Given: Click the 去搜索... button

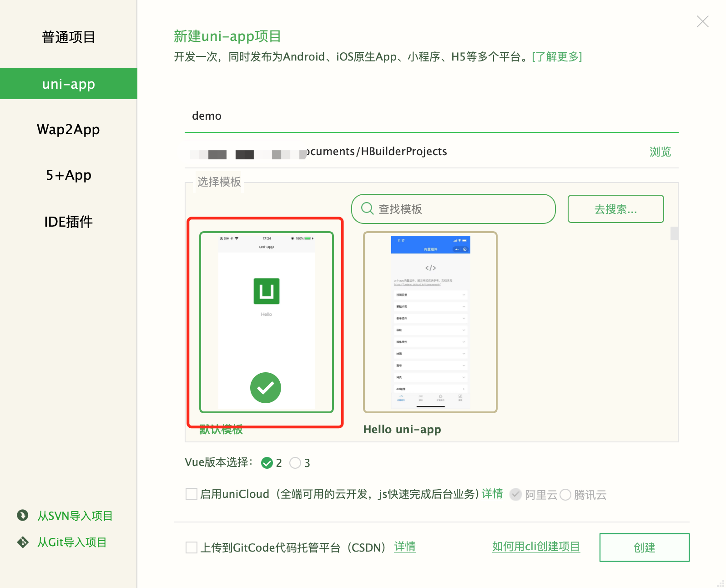Looking at the screenshot, I should pos(615,209).
